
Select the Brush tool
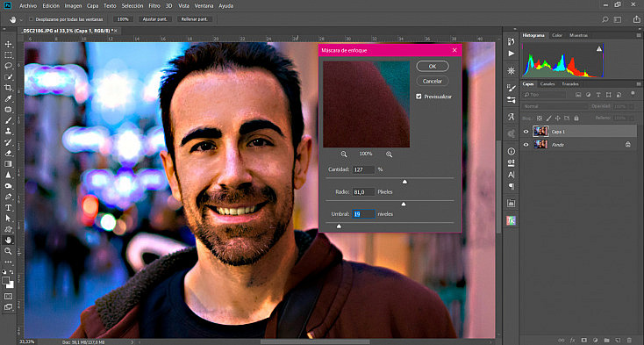click(x=8, y=120)
